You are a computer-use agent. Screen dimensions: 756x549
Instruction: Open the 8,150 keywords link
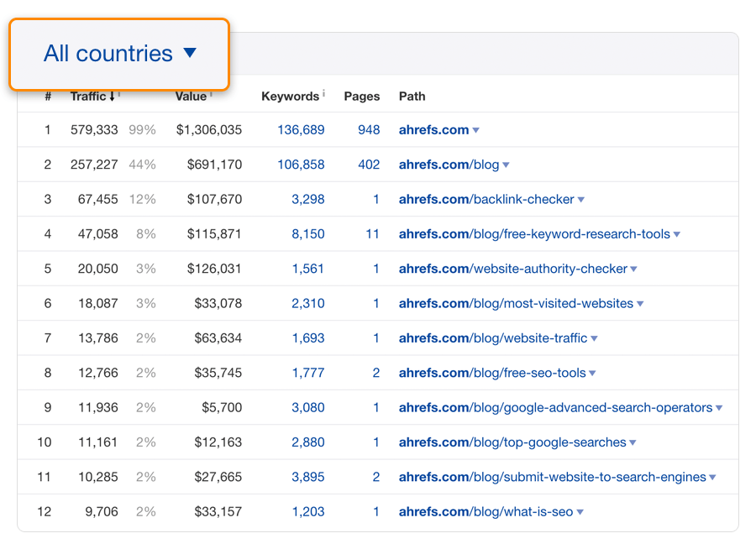308,233
